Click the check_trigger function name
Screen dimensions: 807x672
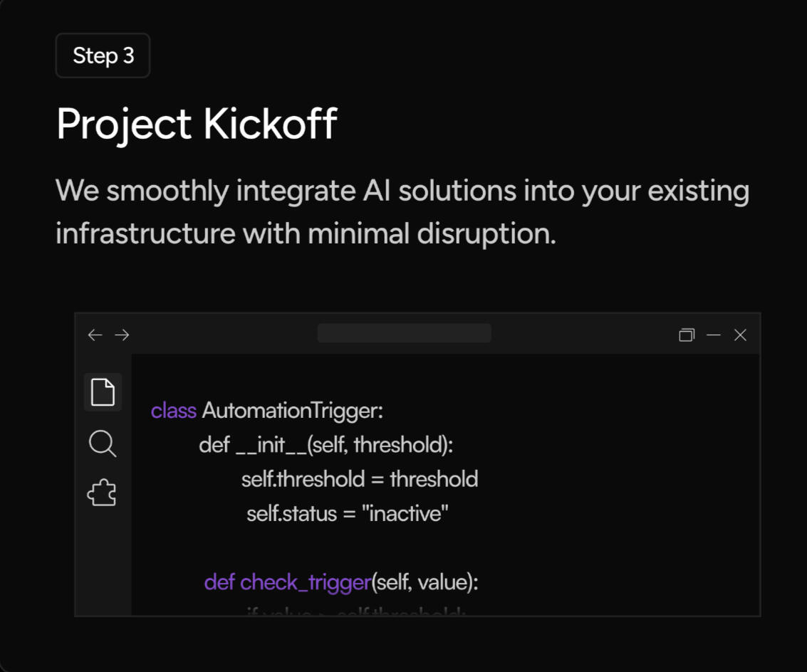[x=306, y=582]
